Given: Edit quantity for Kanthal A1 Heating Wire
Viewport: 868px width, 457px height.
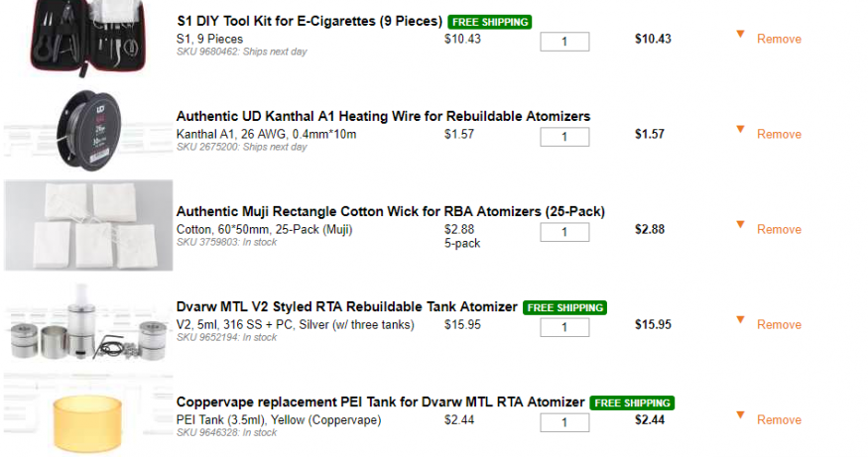Looking at the screenshot, I should [564, 137].
